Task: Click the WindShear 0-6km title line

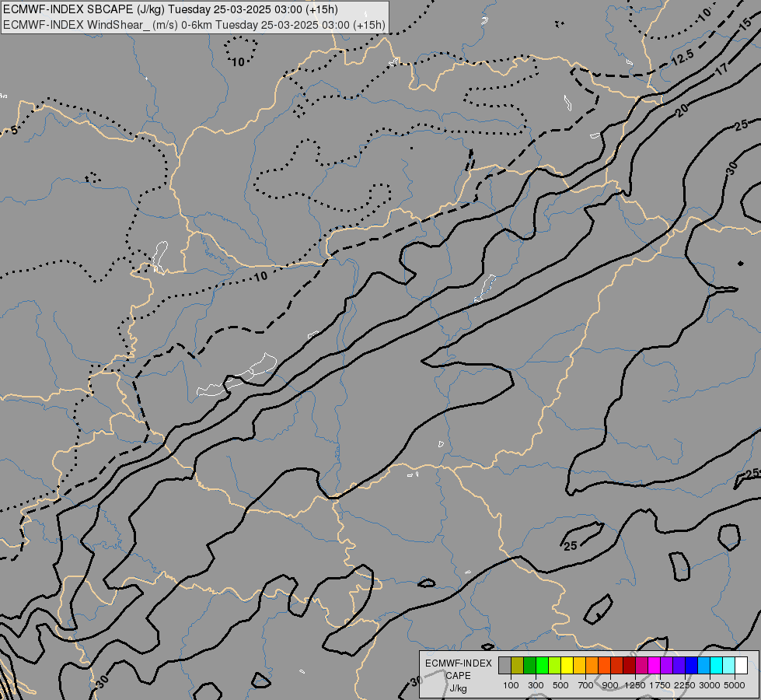Action: 194,25
